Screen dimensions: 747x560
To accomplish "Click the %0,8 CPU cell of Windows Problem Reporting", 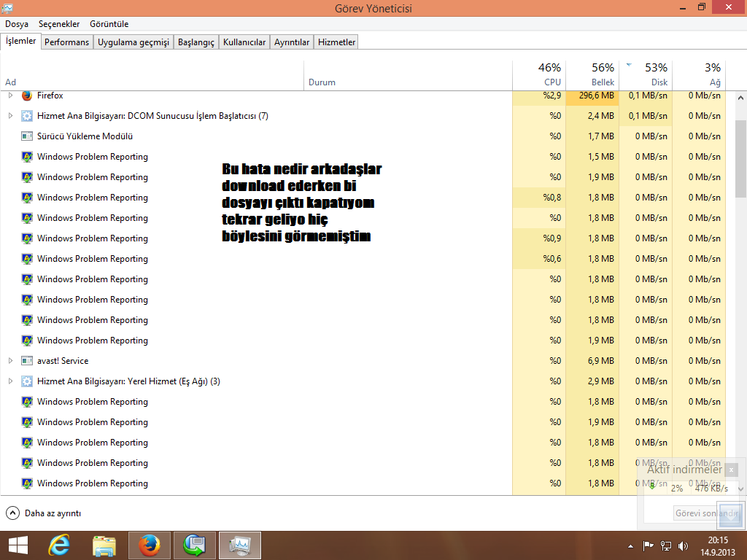I will [x=539, y=197].
